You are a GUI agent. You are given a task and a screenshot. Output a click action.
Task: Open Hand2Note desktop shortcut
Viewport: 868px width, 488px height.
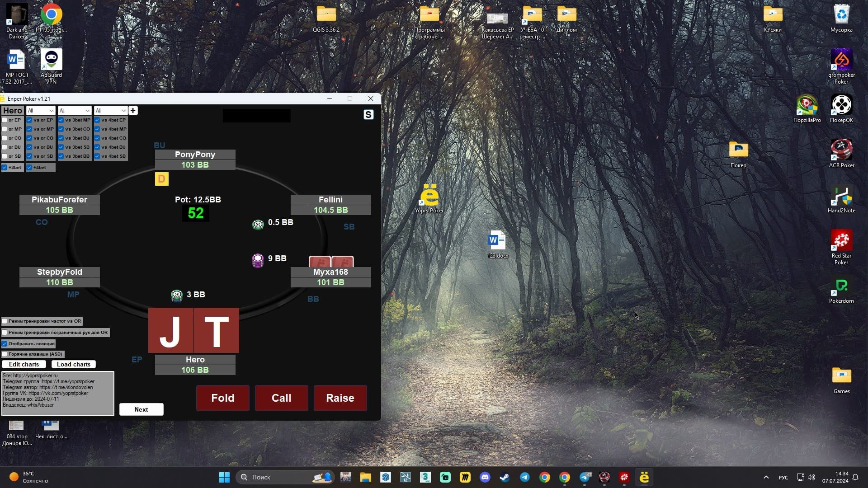(x=841, y=199)
